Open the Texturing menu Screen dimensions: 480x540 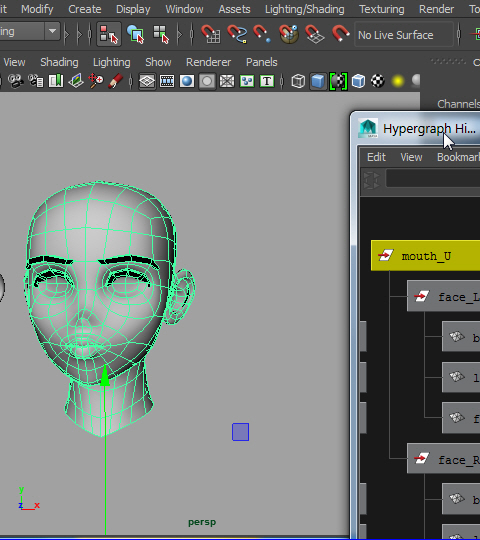point(382,9)
